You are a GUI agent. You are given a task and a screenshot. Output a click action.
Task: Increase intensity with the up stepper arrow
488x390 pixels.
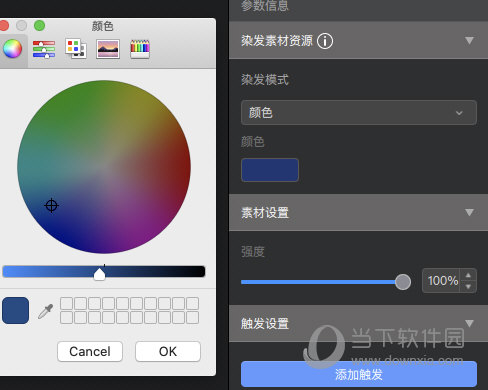[x=468, y=275]
